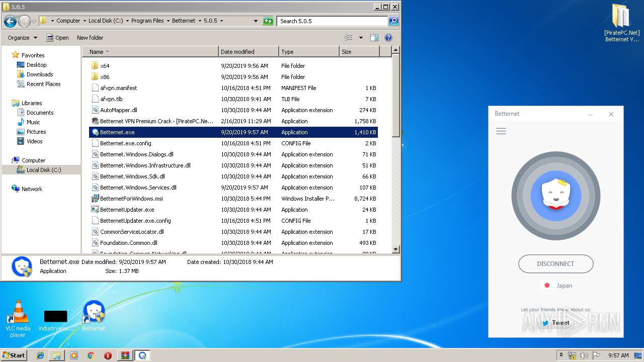Click the change view icon

point(349,38)
